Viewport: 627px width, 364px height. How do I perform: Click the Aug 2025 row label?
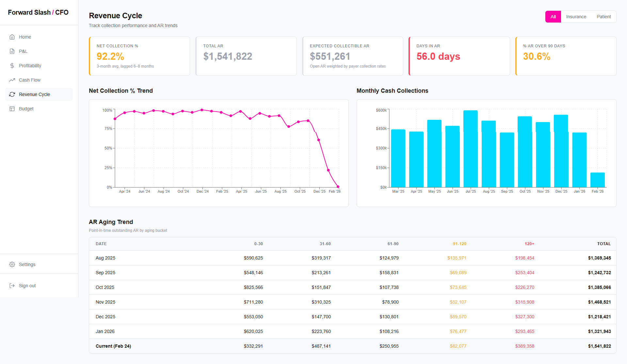(x=105, y=258)
